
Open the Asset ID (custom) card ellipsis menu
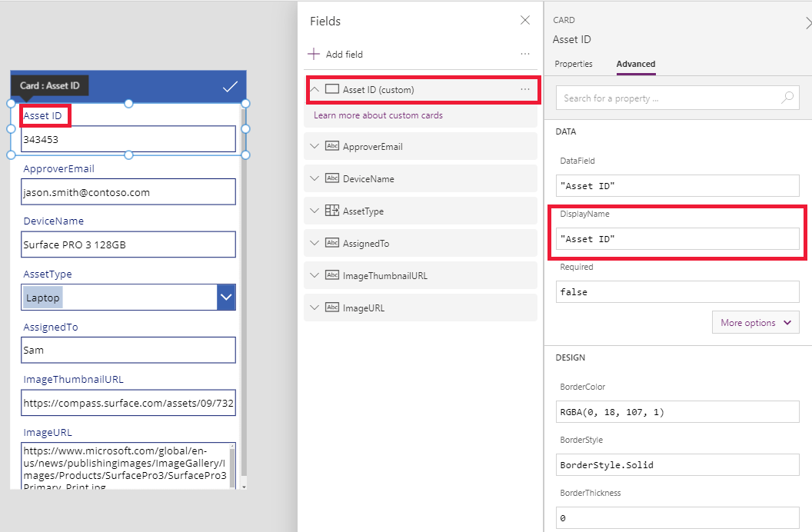(x=525, y=90)
